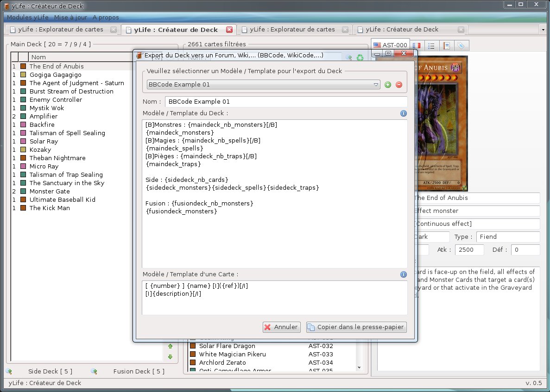Image resolution: width=550 pixels, height=392 pixels.
Task: Open the list view card tab
Action: [x=431, y=45]
